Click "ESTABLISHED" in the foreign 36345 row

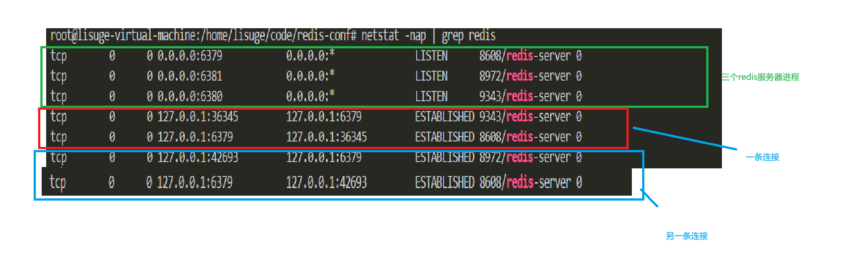pyautogui.click(x=445, y=137)
